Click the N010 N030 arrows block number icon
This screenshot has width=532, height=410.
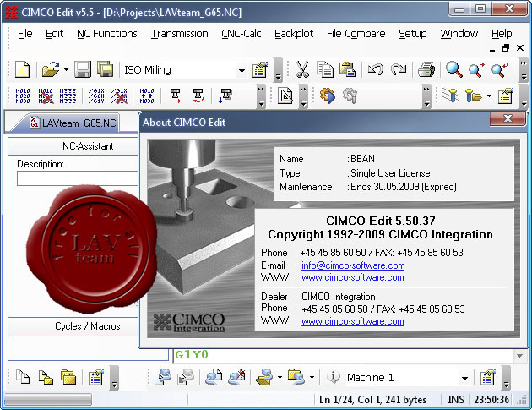147,96
